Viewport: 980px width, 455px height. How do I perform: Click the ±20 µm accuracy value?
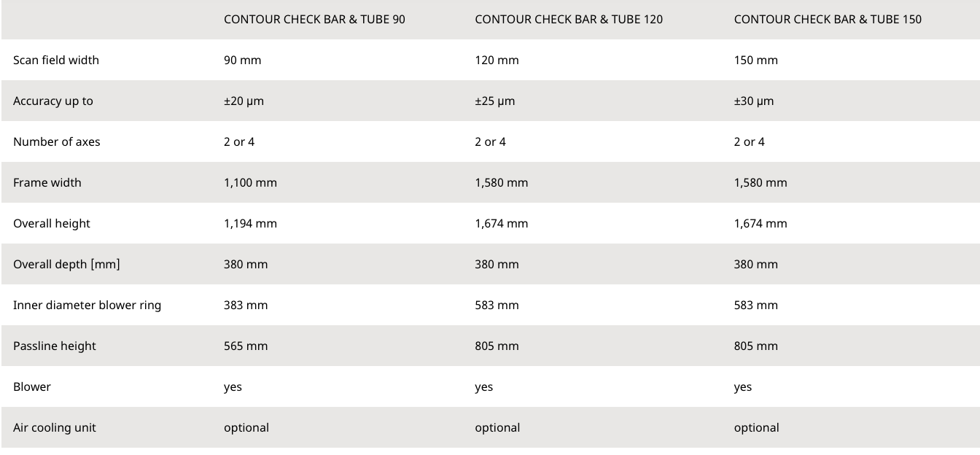click(x=244, y=101)
